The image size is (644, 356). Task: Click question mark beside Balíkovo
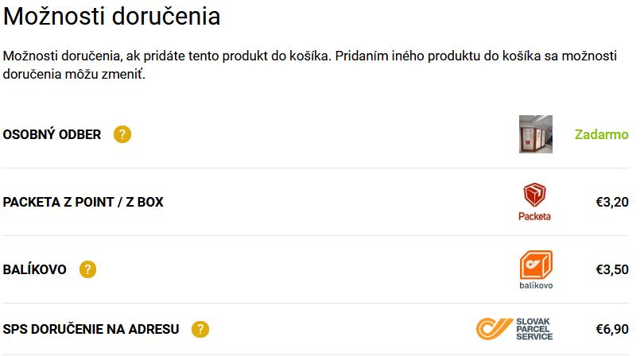87,269
